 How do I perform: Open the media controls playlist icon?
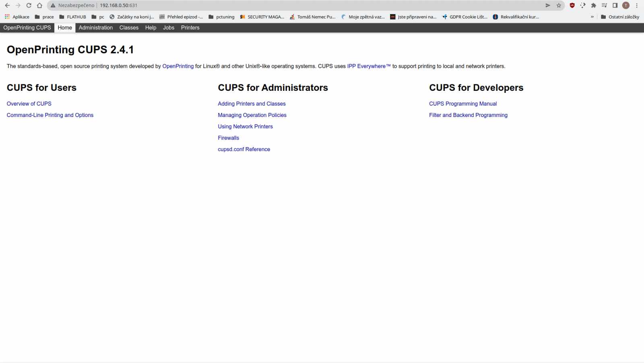604,5
